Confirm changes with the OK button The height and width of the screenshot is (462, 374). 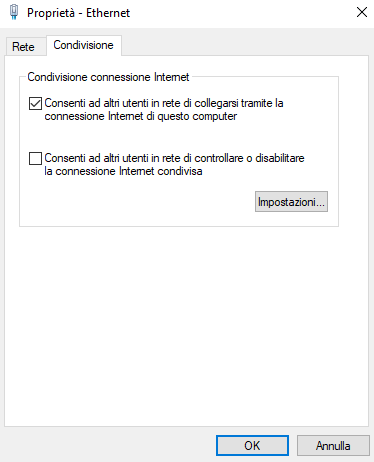point(252,445)
